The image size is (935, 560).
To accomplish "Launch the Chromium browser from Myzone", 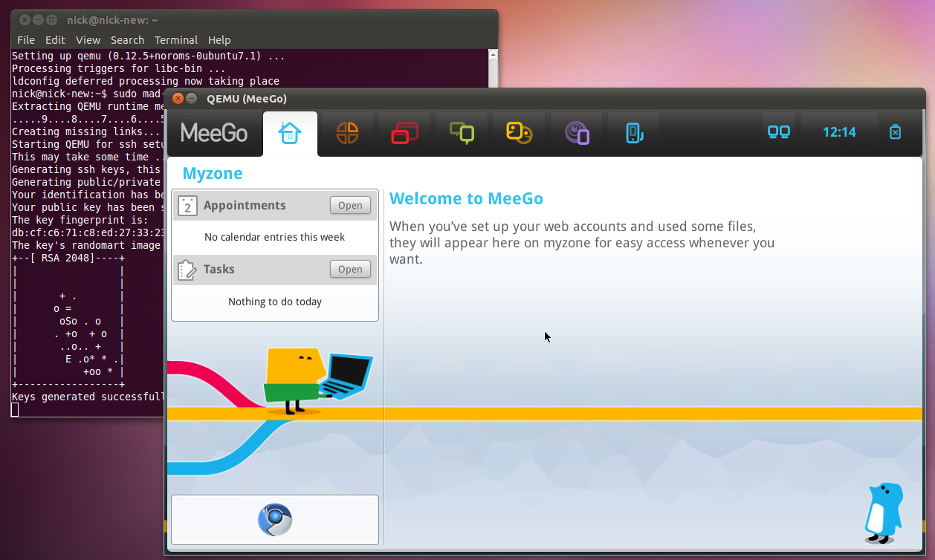I will click(275, 520).
